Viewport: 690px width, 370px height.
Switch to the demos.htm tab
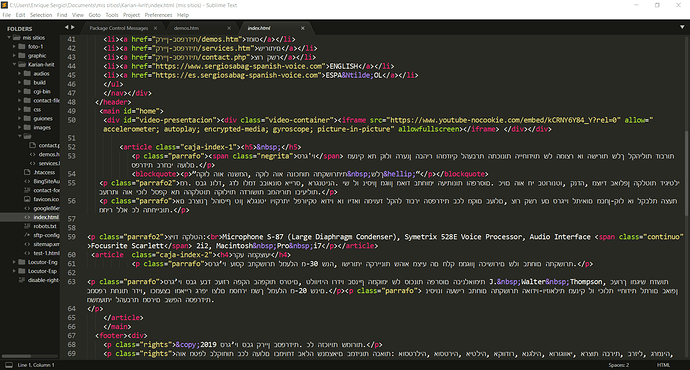coord(186,28)
